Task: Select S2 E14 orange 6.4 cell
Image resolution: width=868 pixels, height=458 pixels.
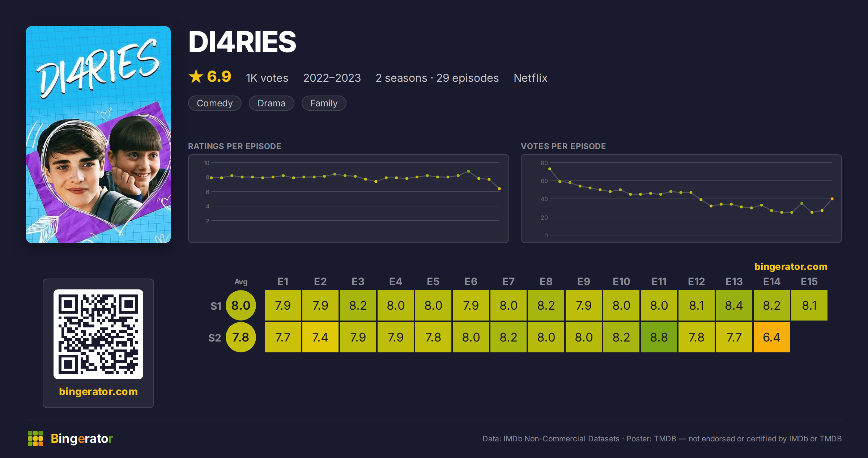Action: pyautogui.click(x=772, y=337)
